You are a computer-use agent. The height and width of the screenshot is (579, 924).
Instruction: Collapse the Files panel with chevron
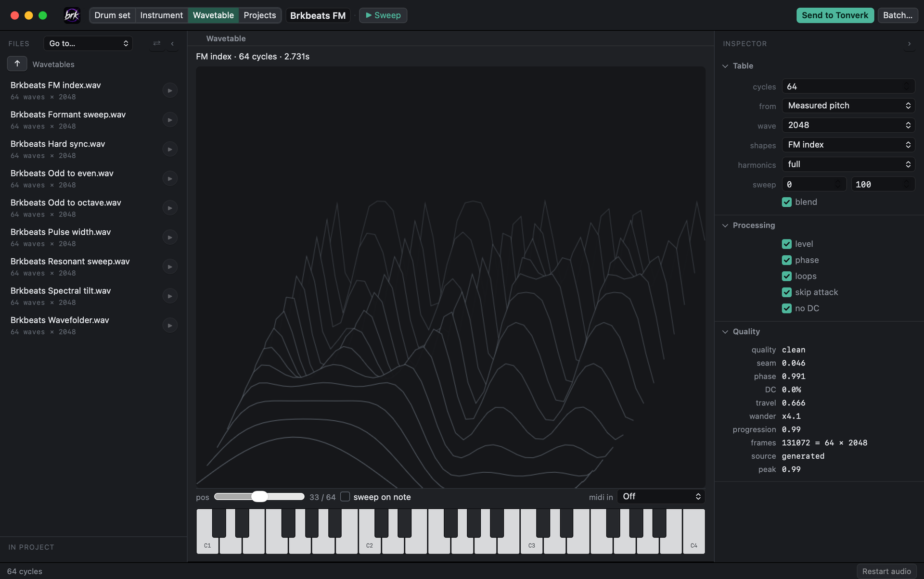pyautogui.click(x=172, y=43)
